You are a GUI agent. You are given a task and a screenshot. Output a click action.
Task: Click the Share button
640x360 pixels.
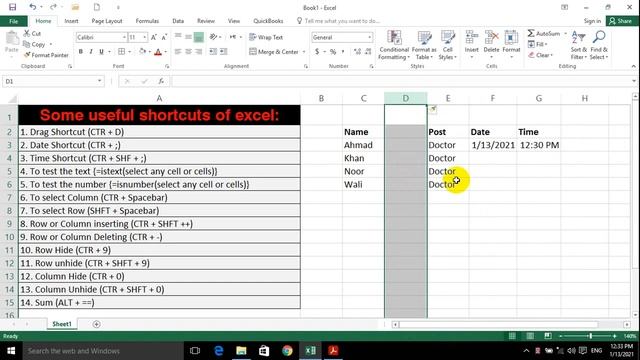click(622, 21)
